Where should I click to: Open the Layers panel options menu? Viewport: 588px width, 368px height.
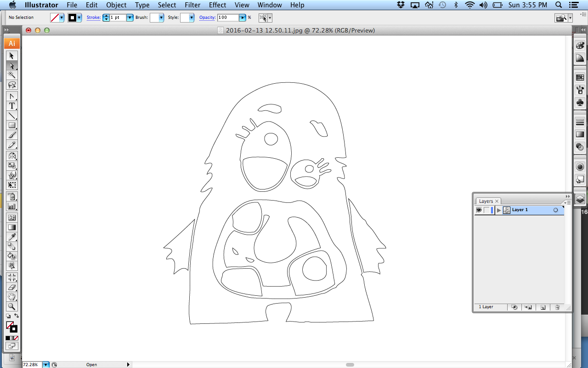click(568, 202)
